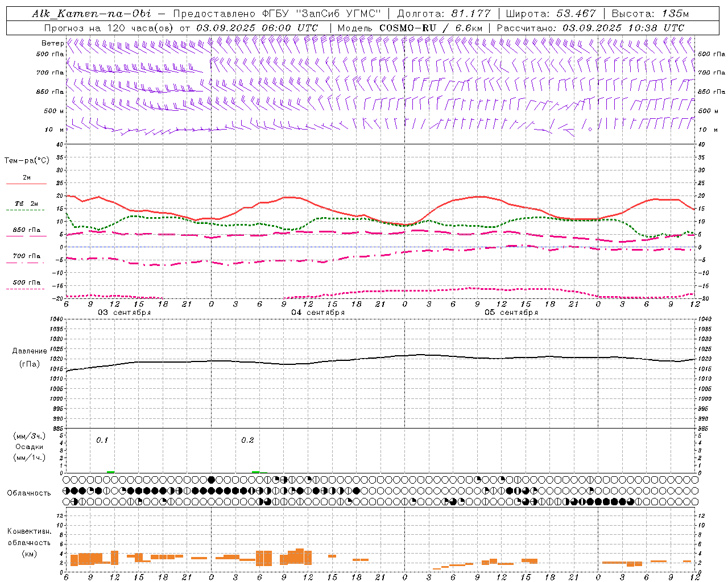The image size is (728, 582).
Task: Click the (км) convective cloud unit label
Action: [29, 554]
